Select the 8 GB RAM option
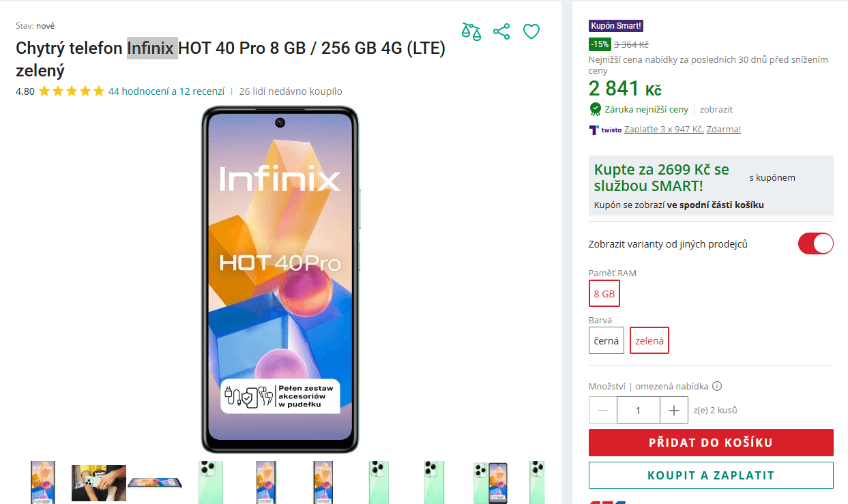The width and height of the screenshot is (848, 504). tap(604, 293)
